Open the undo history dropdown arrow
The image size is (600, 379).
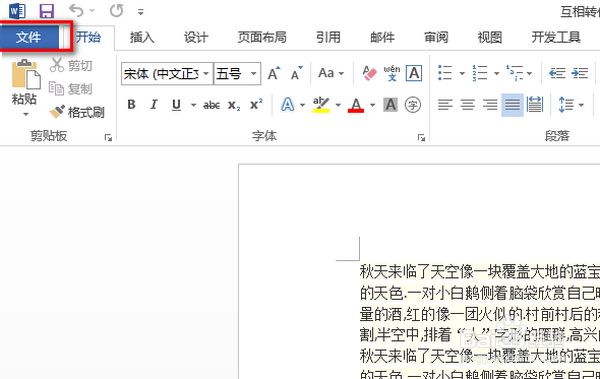[x=92, y=11]
